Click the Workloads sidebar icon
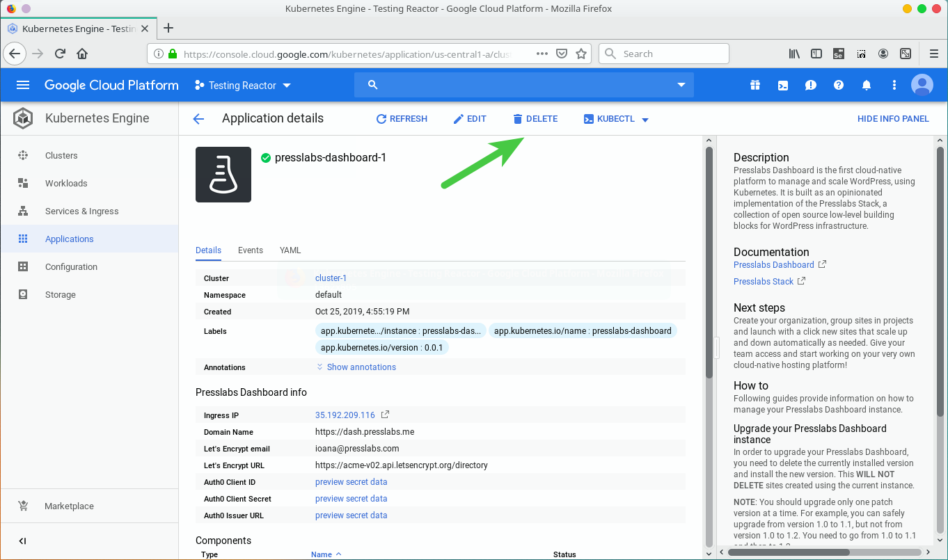Screen dimensions: 948x560 [x=23, y=183]
